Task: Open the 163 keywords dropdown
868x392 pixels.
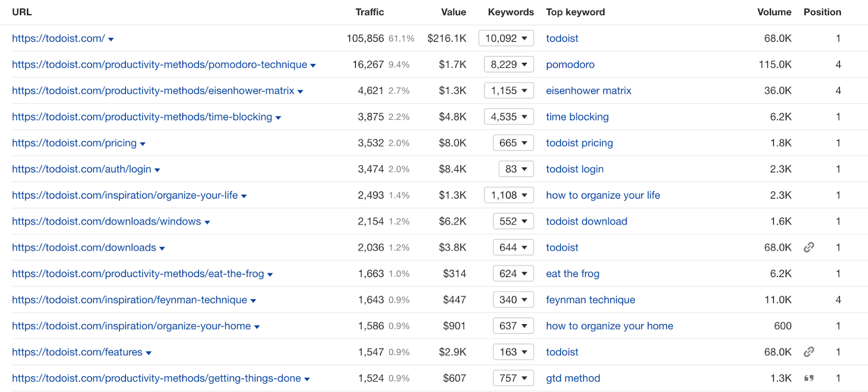Action: pyautogui.click(x=513, y=352)
